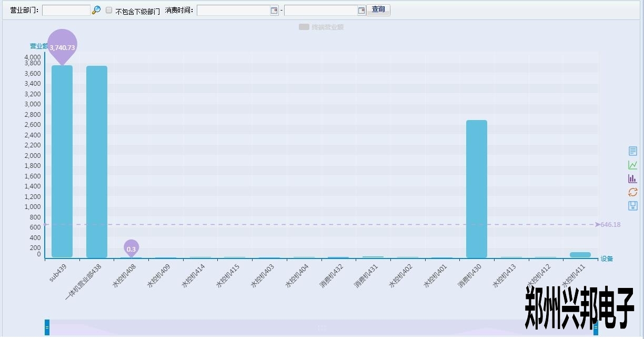
Task: Click the 营业部门 input field
Action: click(66, 10)
